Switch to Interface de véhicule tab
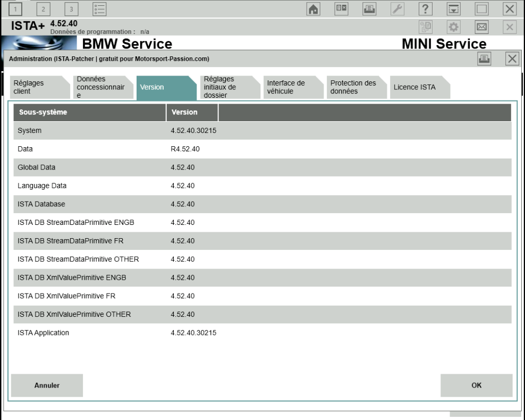The width and height of the screenshot is (525, 420). tap(293, 87)
